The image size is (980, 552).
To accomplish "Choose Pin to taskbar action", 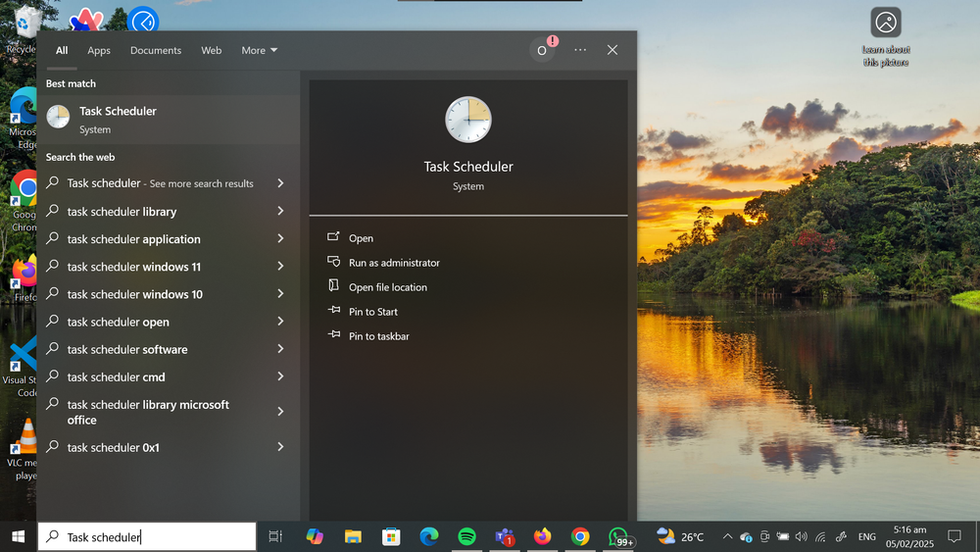I will pyautogui.click(x=378, y=336).
